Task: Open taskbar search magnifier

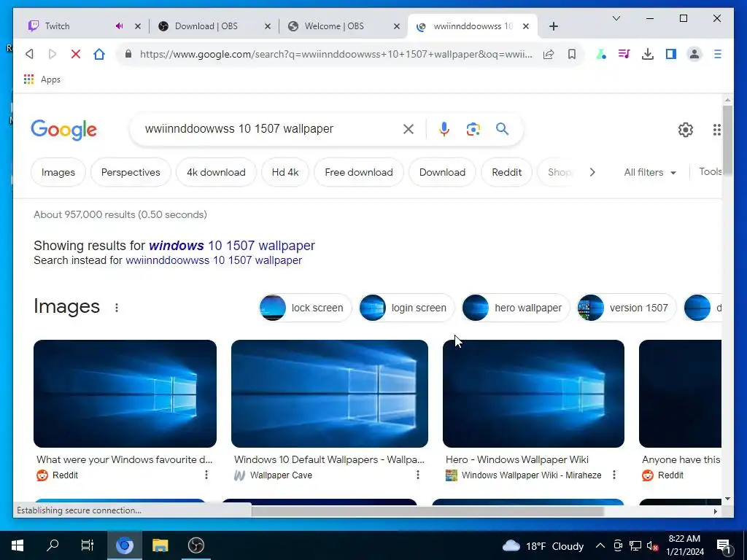Action: pyautogui.click(x=53, y=545)
